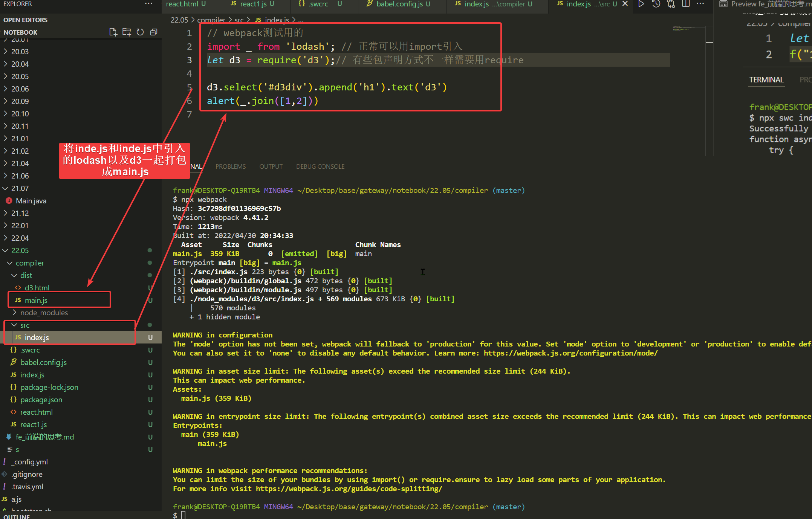Click the braces icon of package-lock.json
812x519 pixels.
[x=14, y=387]
